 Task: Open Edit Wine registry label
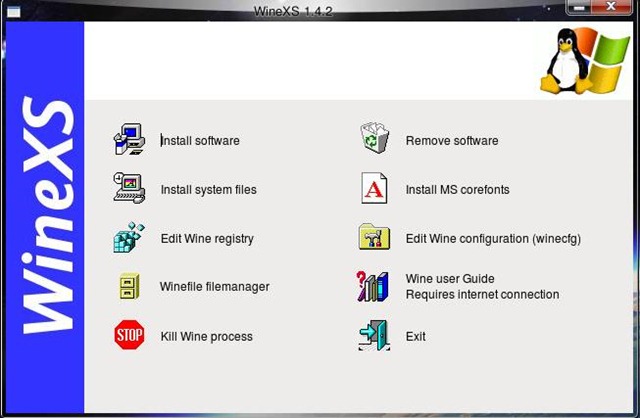pos(207,239)
